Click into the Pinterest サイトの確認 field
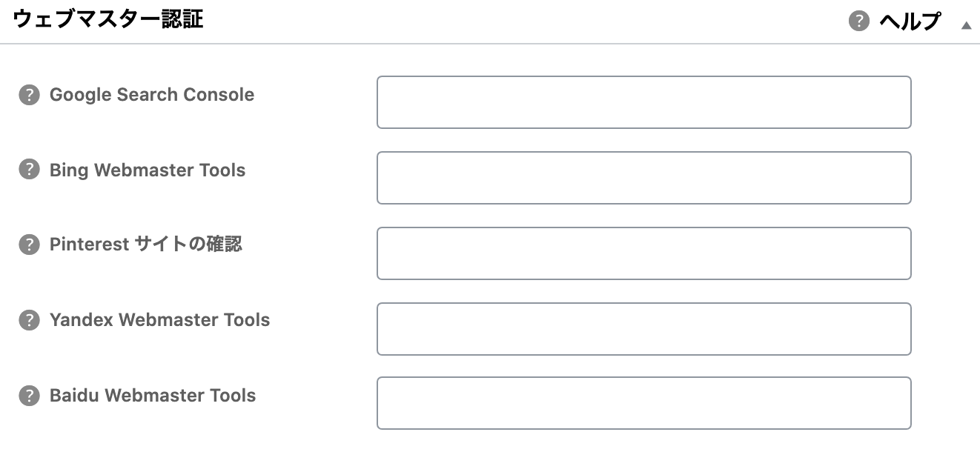 point(643,253)
